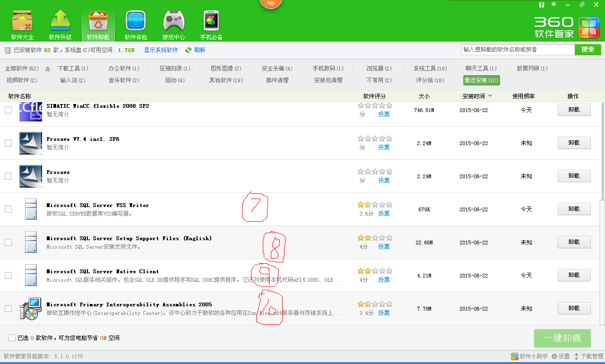This screenshot has width=605, height=364.
Task: Select the 插件清理 category
Action: (277, 80)
